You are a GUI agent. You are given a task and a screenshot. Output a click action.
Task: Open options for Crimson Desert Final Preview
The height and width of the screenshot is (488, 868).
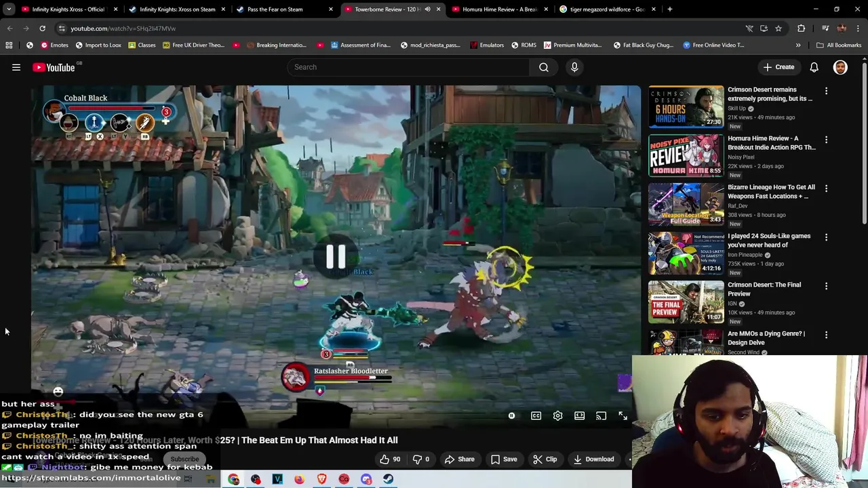tap(826, 286)
